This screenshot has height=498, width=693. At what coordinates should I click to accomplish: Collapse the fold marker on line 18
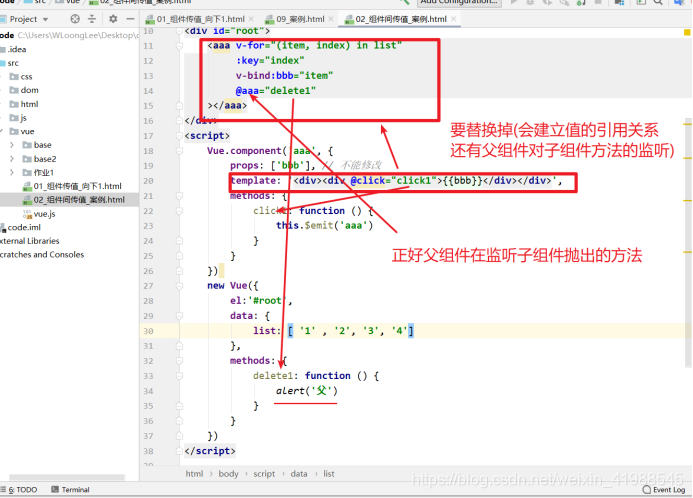coord(179,151)
